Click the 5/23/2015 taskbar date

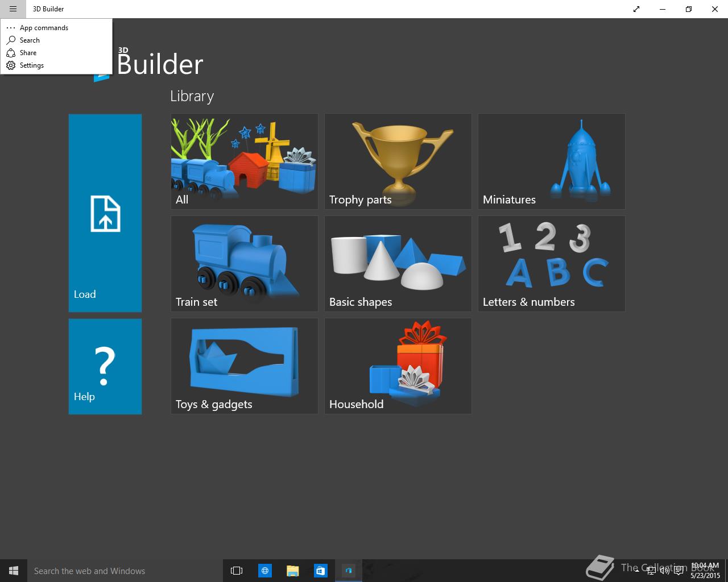pyautogui.click(x=705, y=576)
